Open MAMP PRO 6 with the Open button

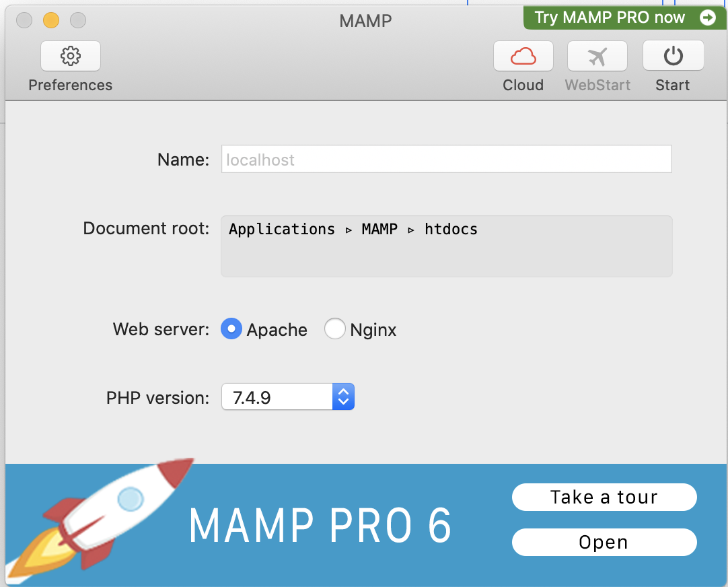click(604, 542)
